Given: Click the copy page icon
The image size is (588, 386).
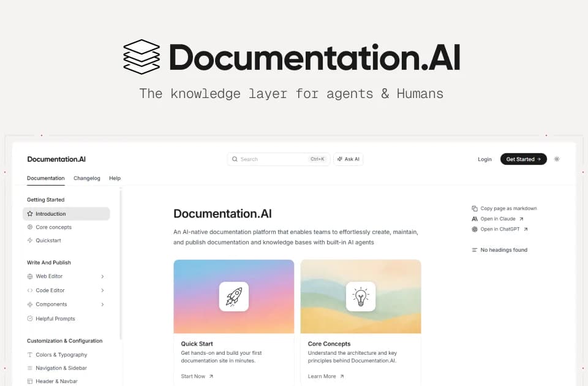Looking at the screenshot, I should tap(474, 208).
